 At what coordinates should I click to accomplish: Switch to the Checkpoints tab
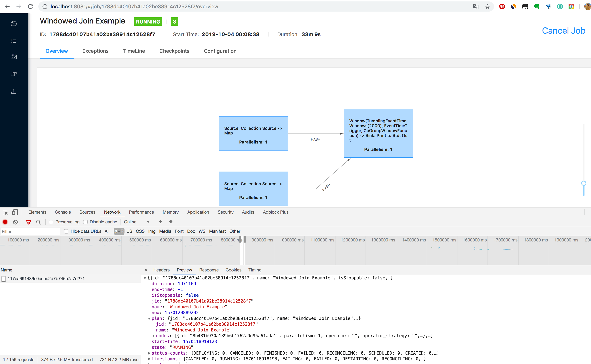click(174, 51)
